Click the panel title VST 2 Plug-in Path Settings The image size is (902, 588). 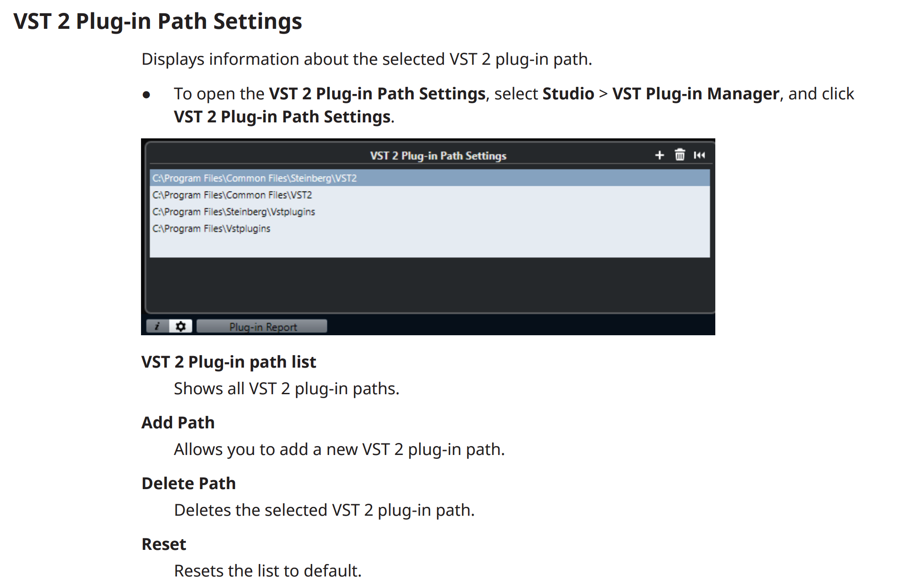pos(438,156)
